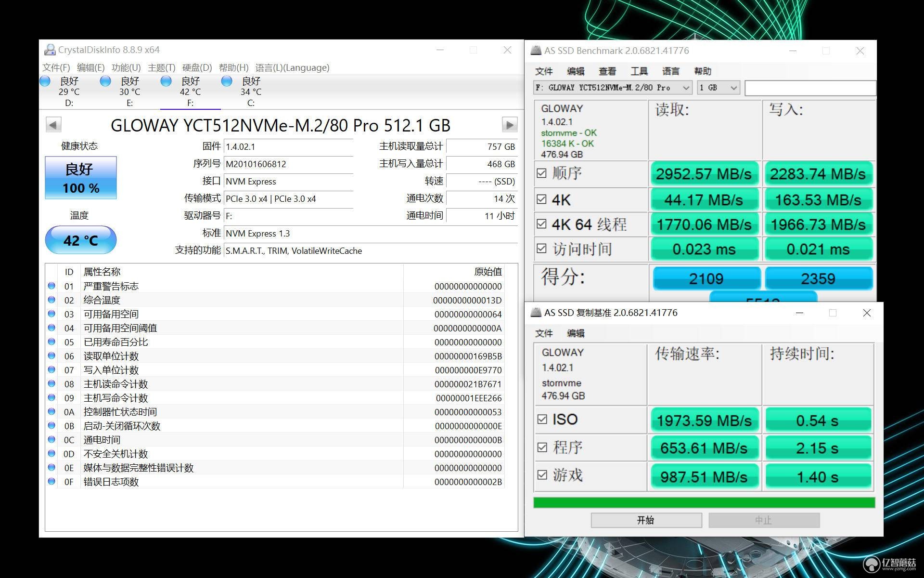
Task: Click status dot for attribute 03 可用备用空间
Action: click(51, 314)
